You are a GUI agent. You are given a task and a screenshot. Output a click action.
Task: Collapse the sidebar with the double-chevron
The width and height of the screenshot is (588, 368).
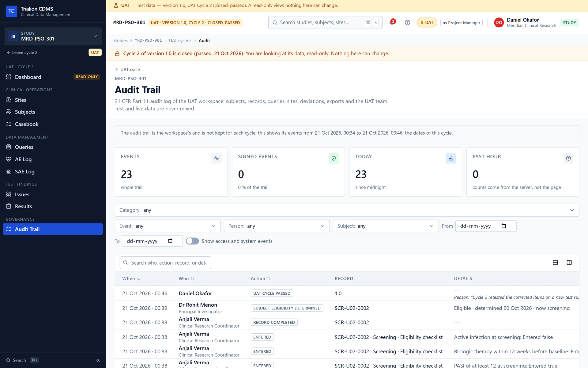(x=98, y=360)
